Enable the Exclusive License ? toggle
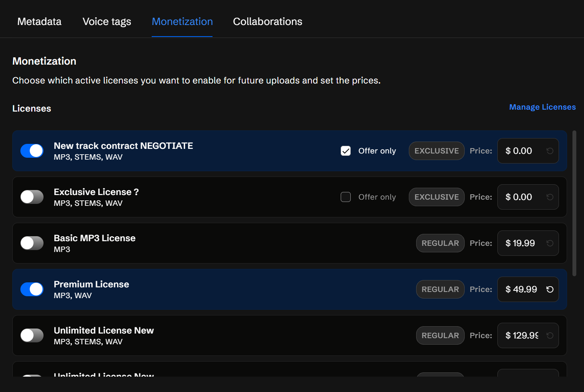 tap(32, 197)
